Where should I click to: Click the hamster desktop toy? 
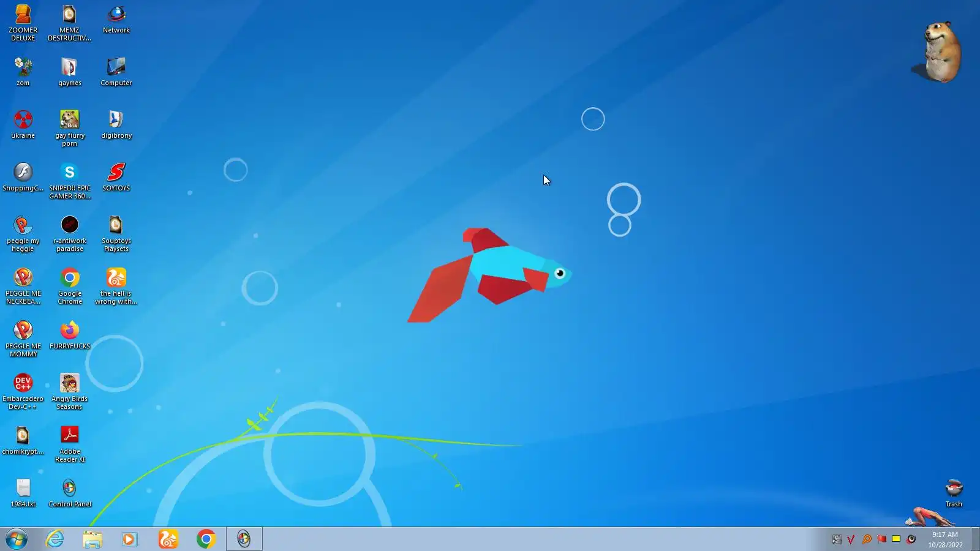coord(941,52)
